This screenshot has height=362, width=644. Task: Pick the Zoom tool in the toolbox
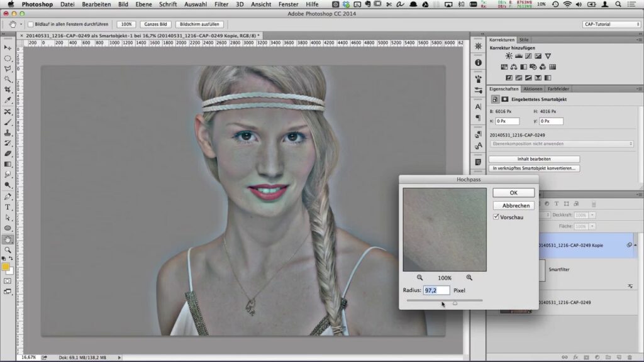click(x=8, y=250)
